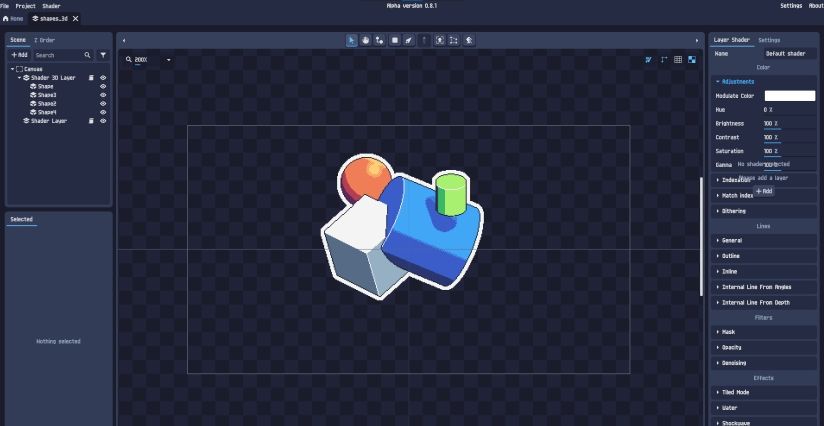The width and height of the screenshot is (824, 426).
Task: Open the About link in top bar
Action: (815, 6)
